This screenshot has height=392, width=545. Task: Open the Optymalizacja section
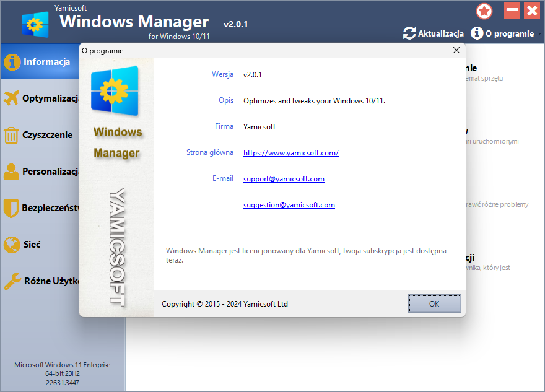tap(40, 98)
